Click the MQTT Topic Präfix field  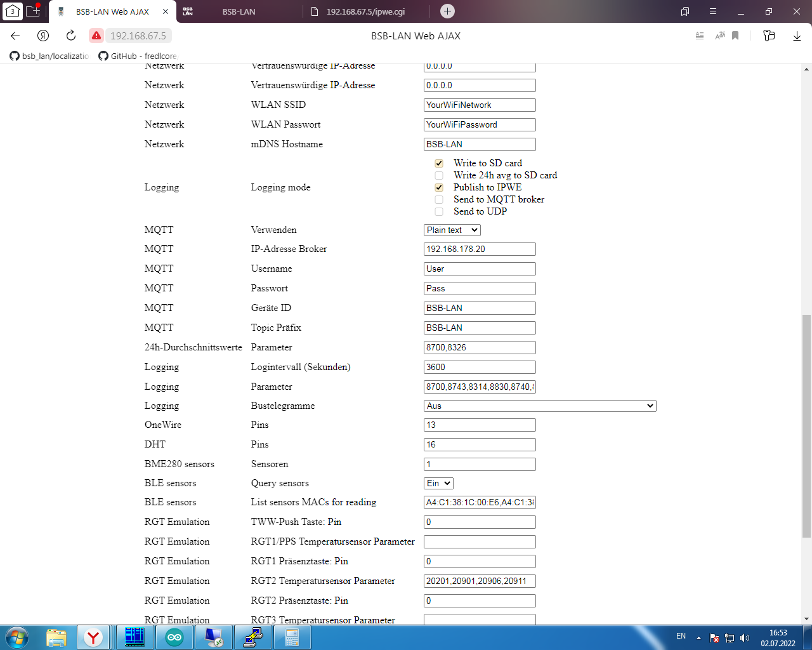point(480,328)
